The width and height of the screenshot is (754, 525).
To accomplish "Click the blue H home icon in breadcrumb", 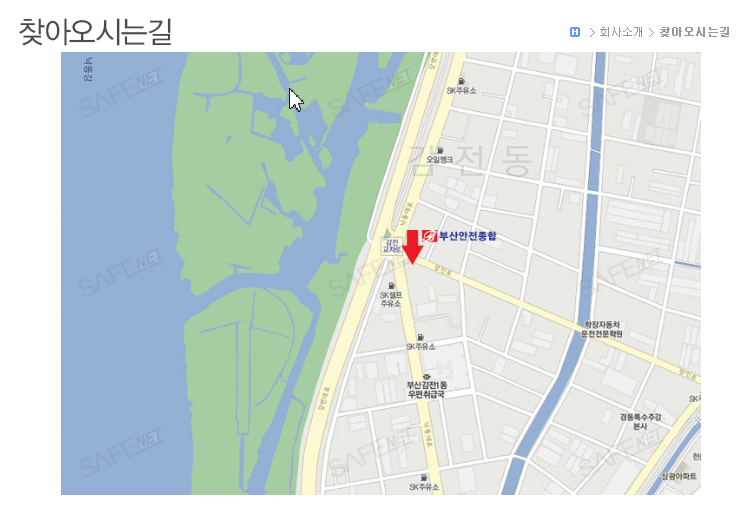I will (x=575, y=32).
